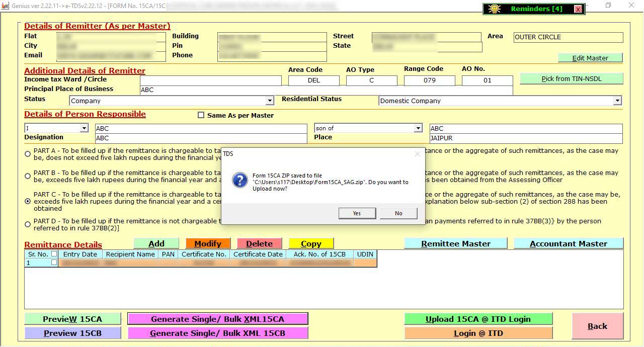The image size is (644, 347).
Task: Click the Genius application icon in the title bar
Action: click(5, 5)
